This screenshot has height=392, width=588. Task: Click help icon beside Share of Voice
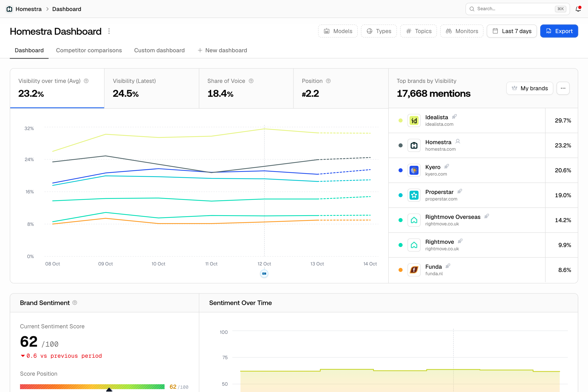coord(251,81)
